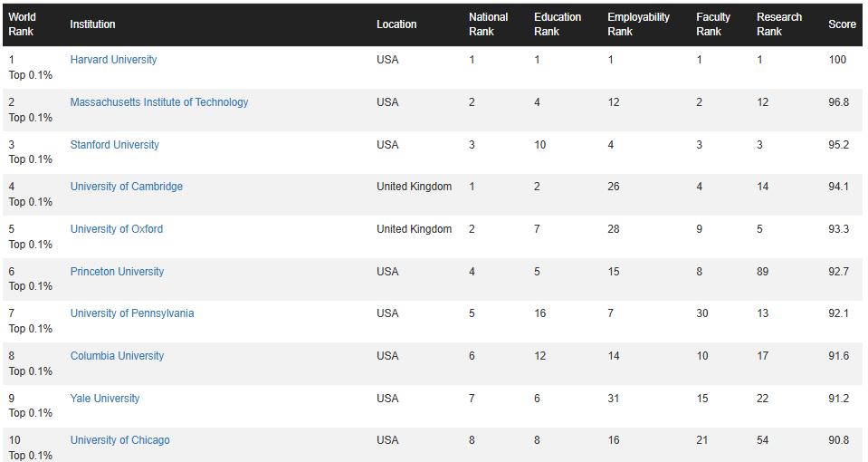Select Yale's score 91.2
Screen dimensions: 868x462
(839, 399)
